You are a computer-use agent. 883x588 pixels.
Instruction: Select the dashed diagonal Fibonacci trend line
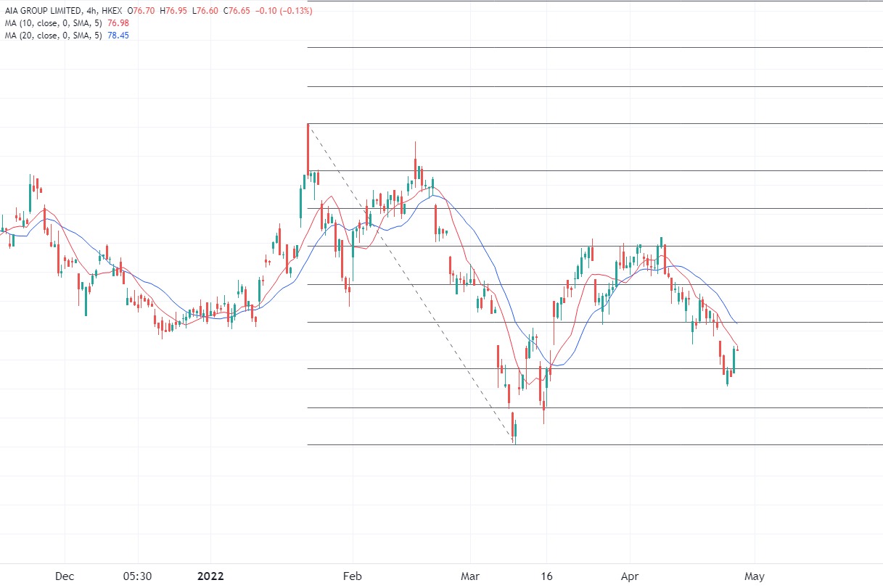[x=411, y=283]
